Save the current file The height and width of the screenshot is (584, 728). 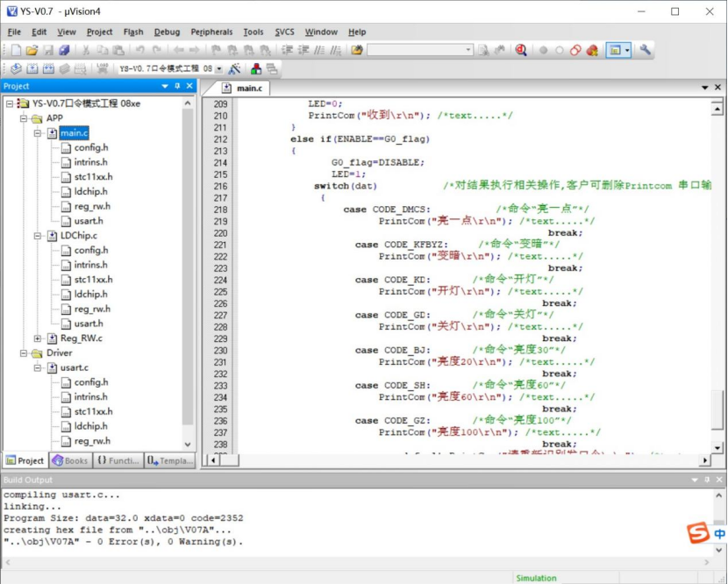(48, 50)
